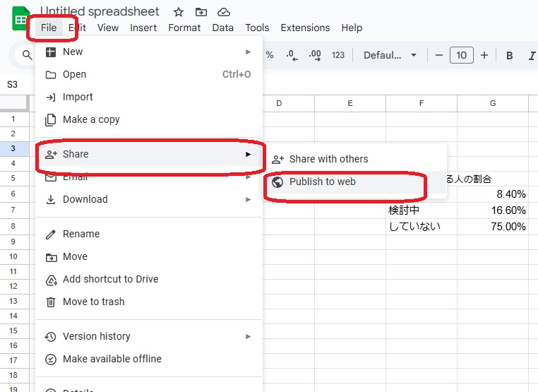The width and height of the screenshot is (538, 392).
Task: Open the Extensions menu
Action: [x=305, y=28]
